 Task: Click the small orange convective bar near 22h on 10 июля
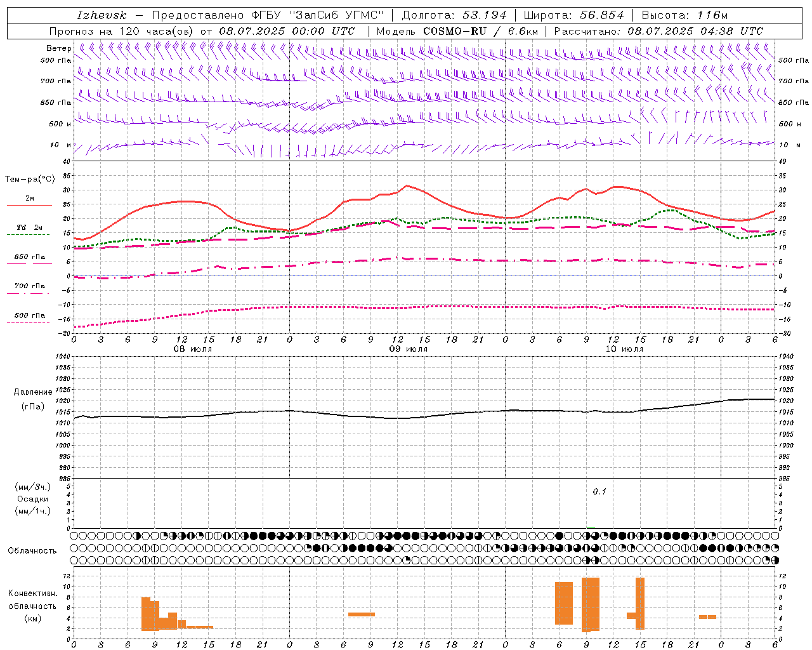point(707,617)
